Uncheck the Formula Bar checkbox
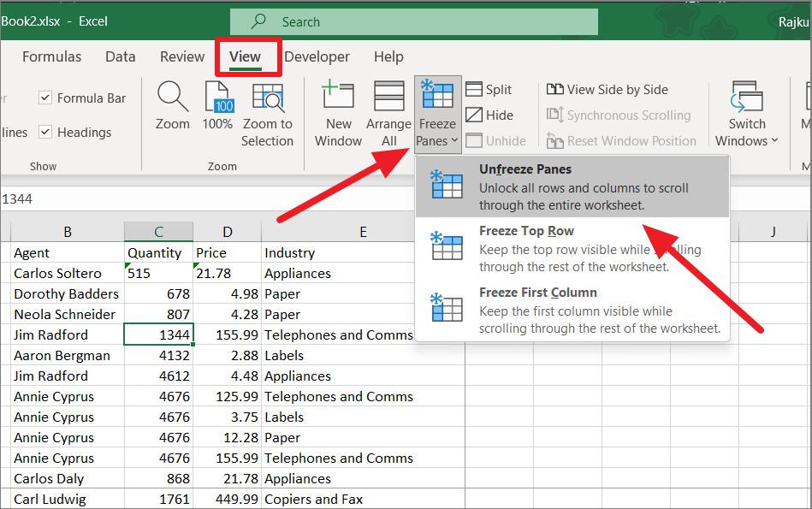This screenshot has height=509, width=812. coord(44,98)
